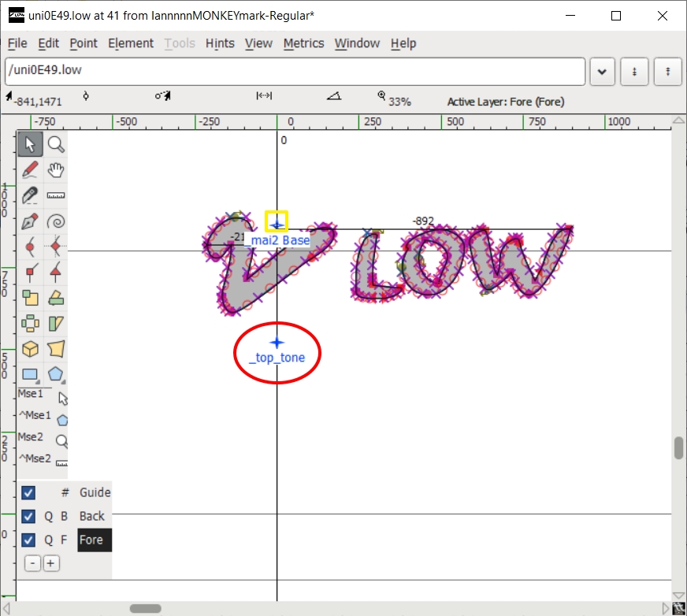
Task: Click the plus button to add layer
Action: pyautogui.click(x=50, y=563)
